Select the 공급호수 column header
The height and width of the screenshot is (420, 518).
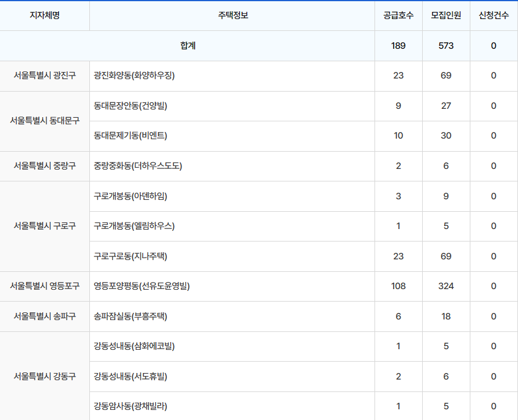point(398,15)
